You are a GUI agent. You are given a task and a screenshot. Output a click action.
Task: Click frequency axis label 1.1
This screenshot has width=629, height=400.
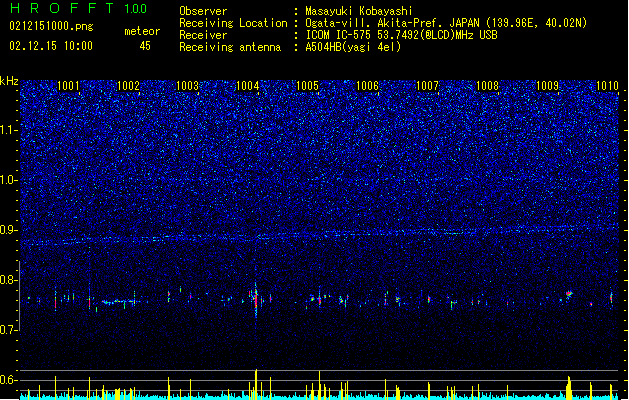click(x=9, y=130)
